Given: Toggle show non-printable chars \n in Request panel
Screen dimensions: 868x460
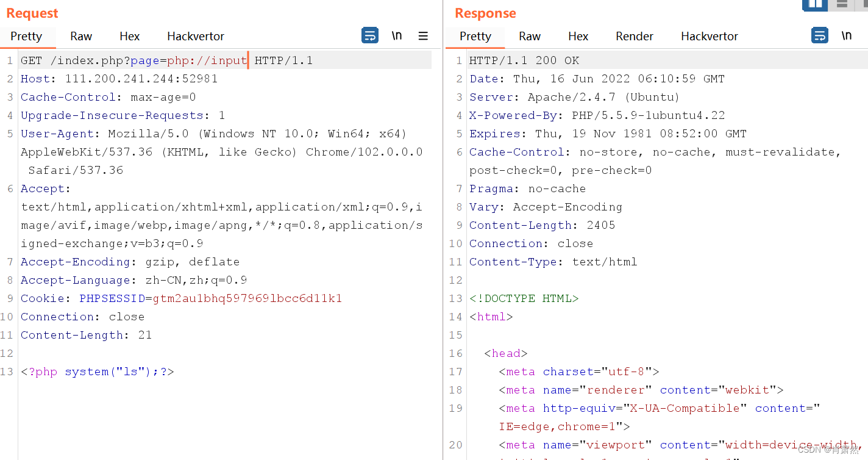Looking at the screenshot, I should [x=397, y=35].
